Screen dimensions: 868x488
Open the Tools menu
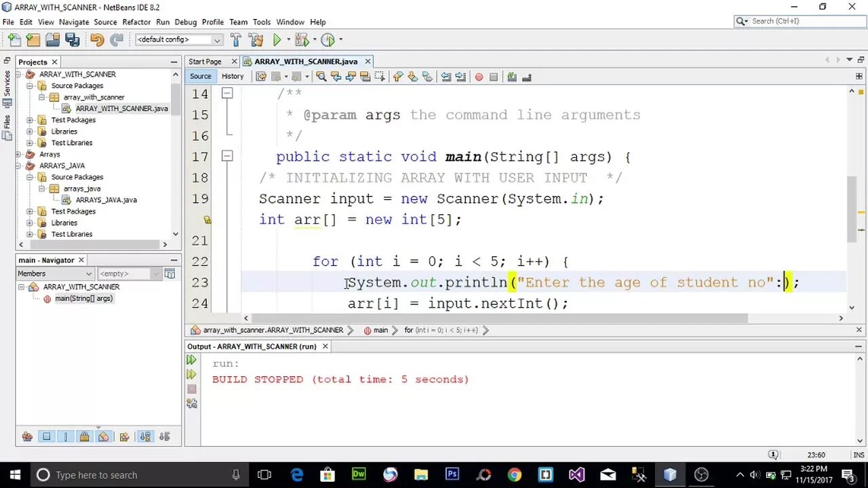pos(262,22)
